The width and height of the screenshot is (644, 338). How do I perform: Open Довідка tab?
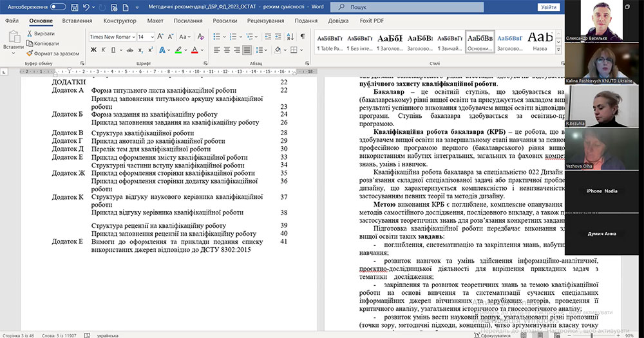pyautogui.click(x=339, y=21)
